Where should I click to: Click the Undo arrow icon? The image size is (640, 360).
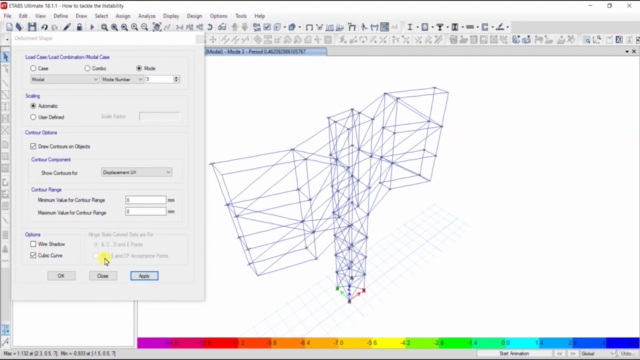pos(44,27)
